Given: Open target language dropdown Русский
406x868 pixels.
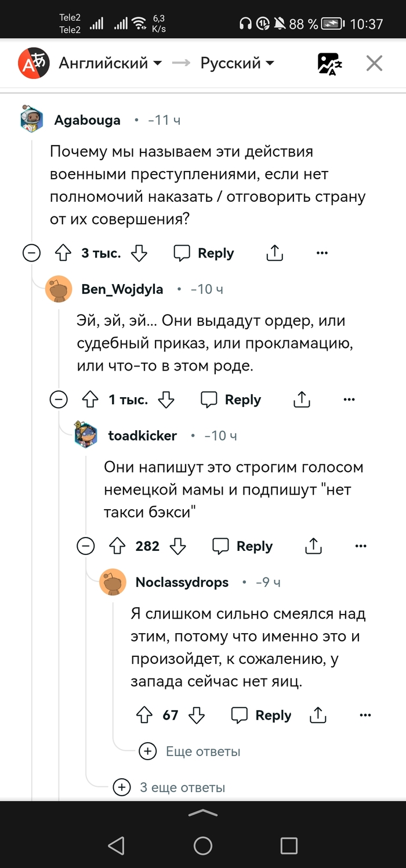Looking at the screenshot, I should pos(237,63).
